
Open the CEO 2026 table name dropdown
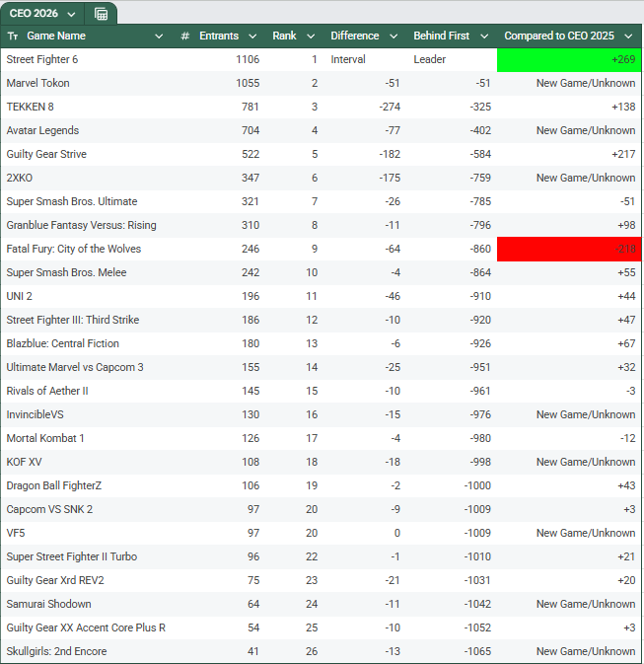coord(71,14)
